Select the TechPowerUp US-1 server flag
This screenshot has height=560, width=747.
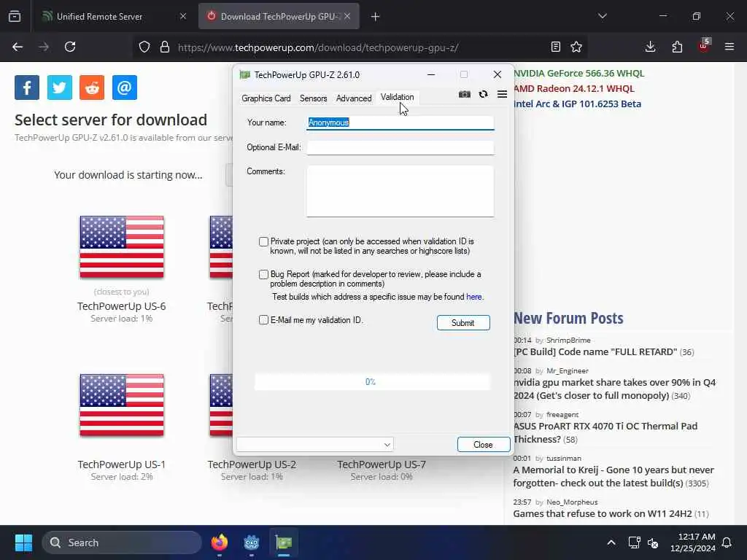[122, 405]
